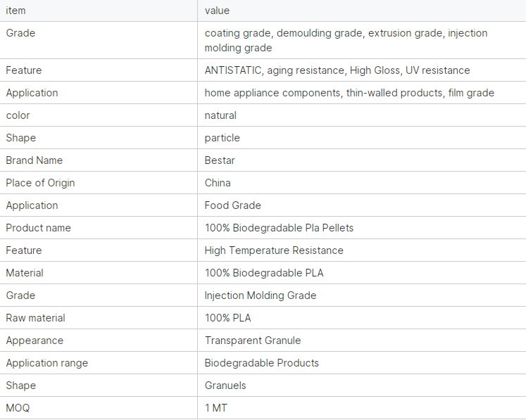Select the home appliance components application value
Image resolution: width=526 pixels, height=420 pixels.
point(349,93)
